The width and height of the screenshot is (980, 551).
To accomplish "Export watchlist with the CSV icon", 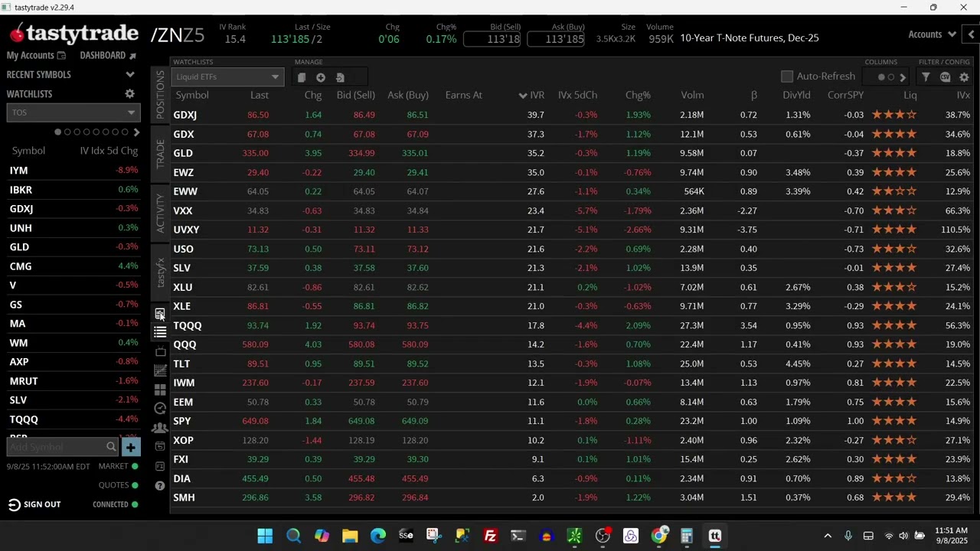I will coord(945,77).
